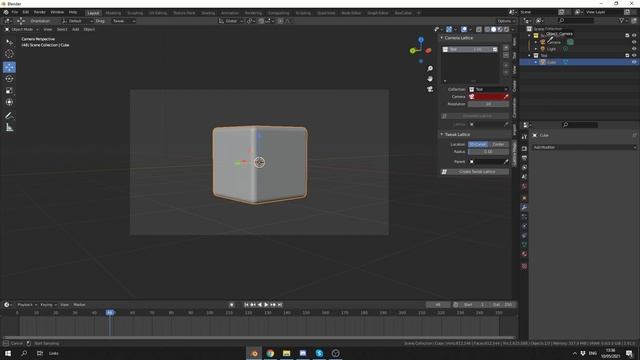
Task: Collapse the Camera Lattice panel
Action: [442, 38]
